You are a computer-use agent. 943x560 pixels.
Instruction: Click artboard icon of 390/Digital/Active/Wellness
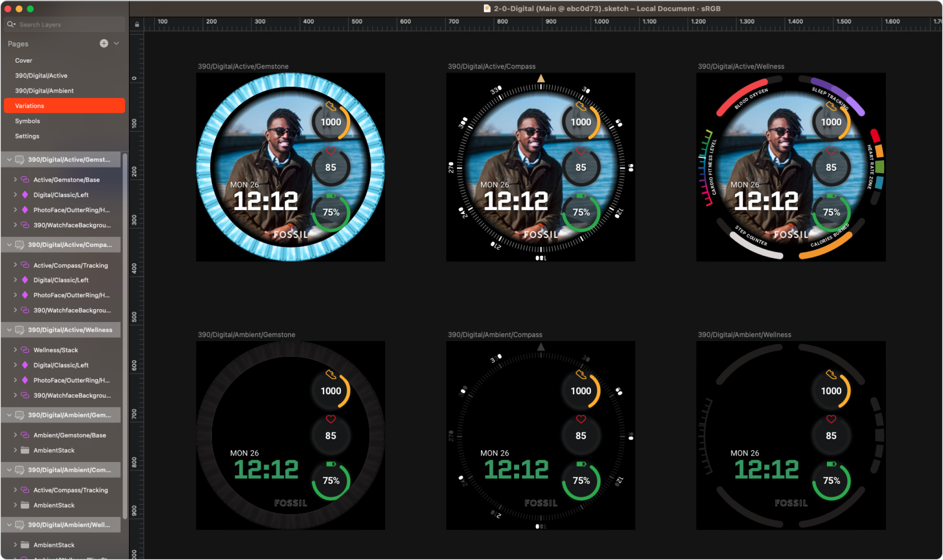[19, 330]
